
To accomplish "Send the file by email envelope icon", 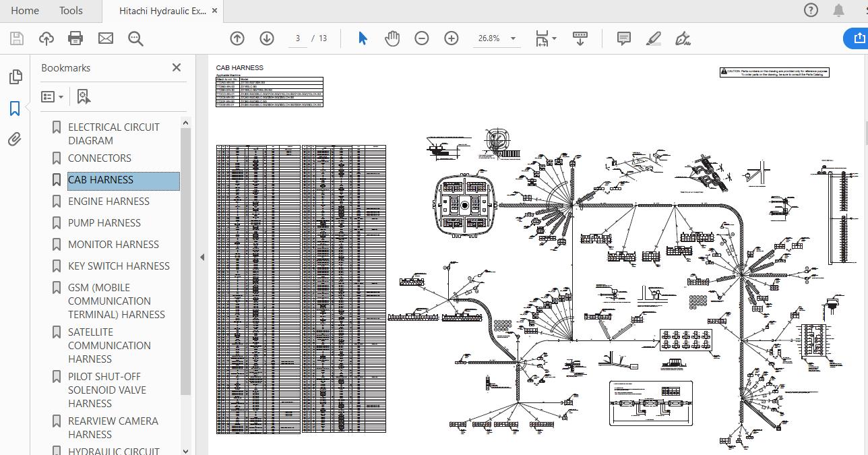I will 106,38.
